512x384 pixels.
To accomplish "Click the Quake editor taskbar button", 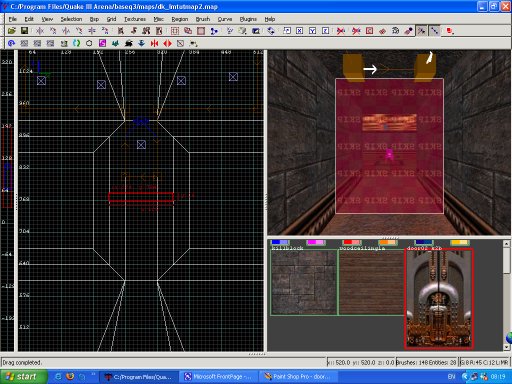I will [x=140, y=377].
